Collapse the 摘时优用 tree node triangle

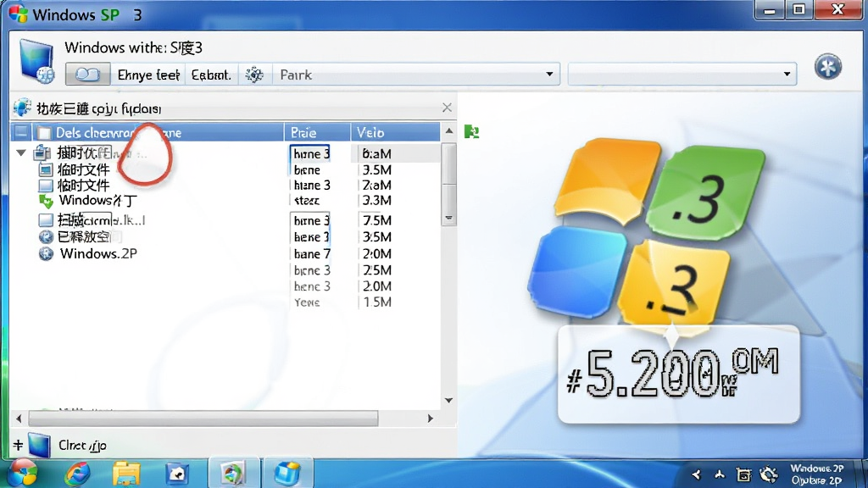(21, 152)
